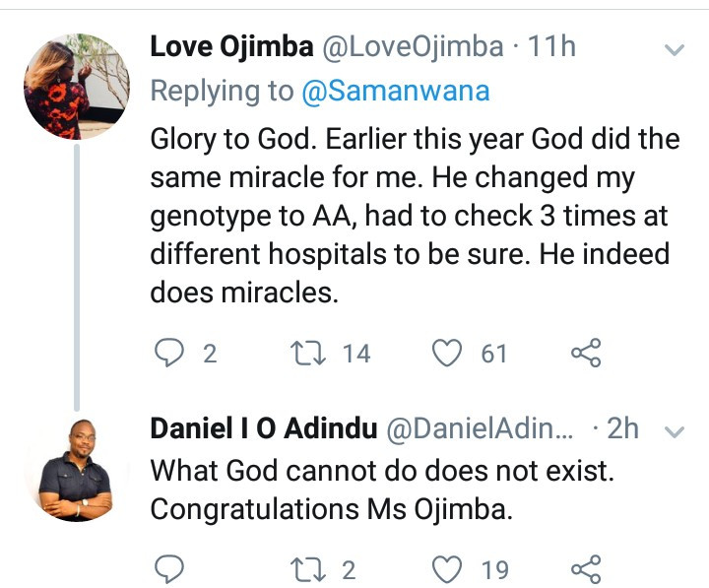
Task: Retweet Love Ojimba's tweet
Action: 314,353
